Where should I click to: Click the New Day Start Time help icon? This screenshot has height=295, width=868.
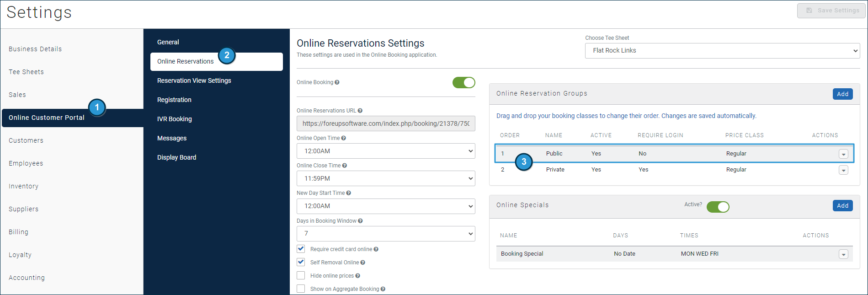(349, 193)
